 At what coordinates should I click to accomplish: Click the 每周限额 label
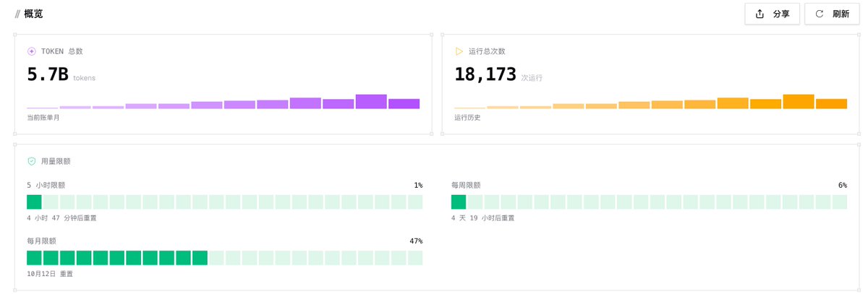[466, 185]
